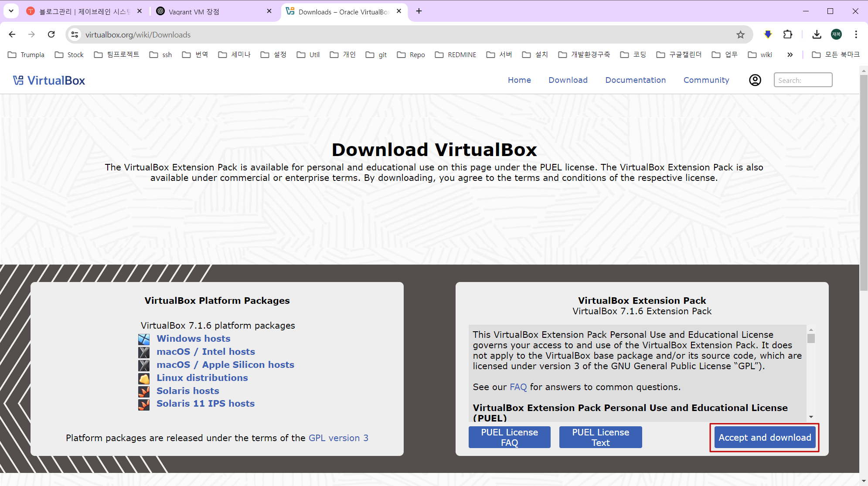This screenshot has height=486, width=868.
Task: Click the PUEL License FAQ button
Action: tap(509, 437)
